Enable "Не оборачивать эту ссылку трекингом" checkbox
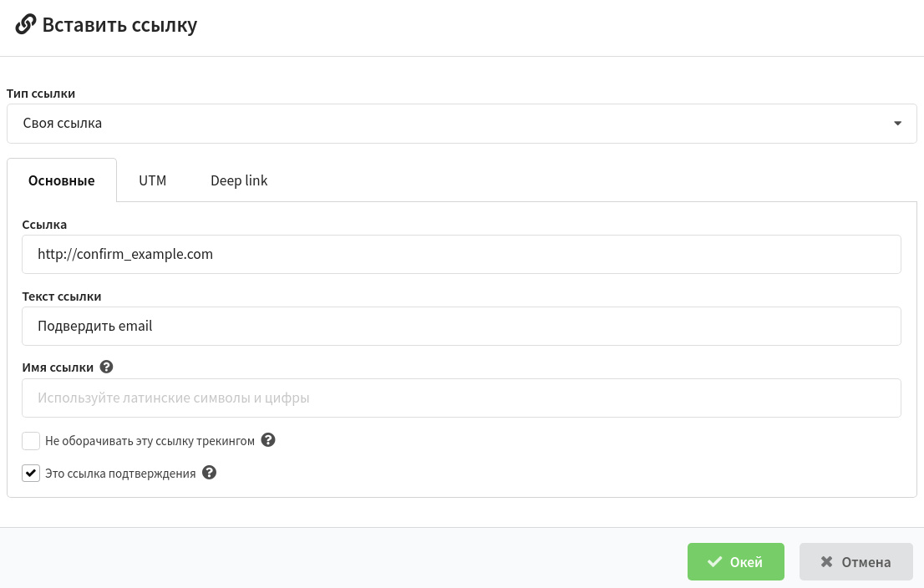 pyautogui.click(x=31, y=441)
